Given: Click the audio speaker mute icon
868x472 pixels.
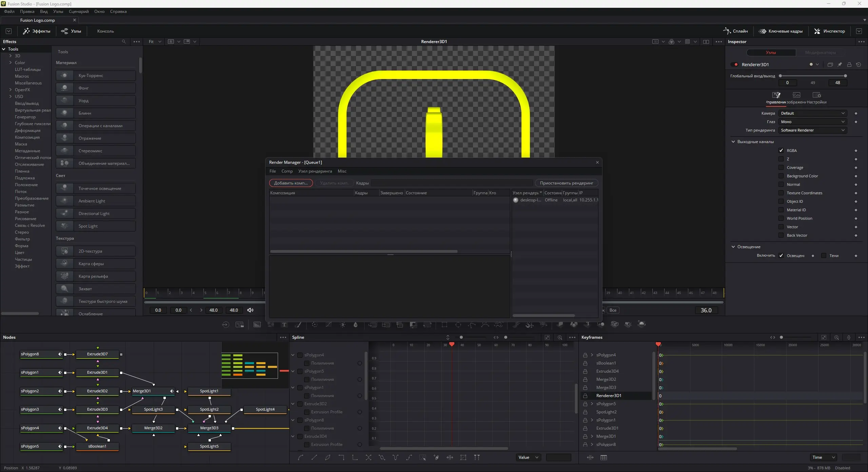Looking at the screenshot, I should (250, 310).
